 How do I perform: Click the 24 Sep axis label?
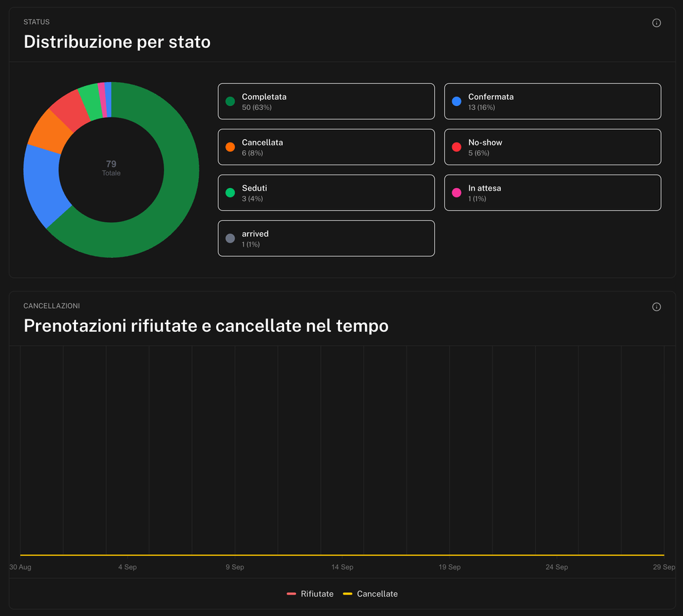click(x=557, y=567)
